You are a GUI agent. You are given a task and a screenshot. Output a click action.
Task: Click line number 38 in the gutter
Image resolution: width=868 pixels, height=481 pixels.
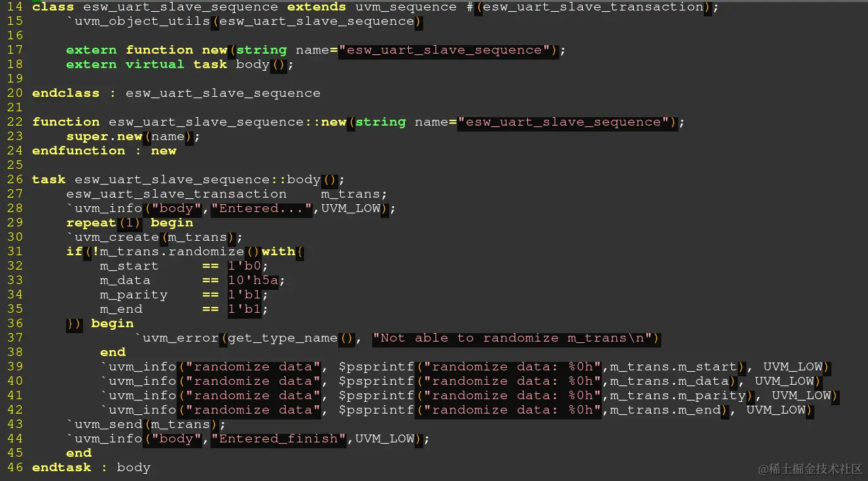(15, 352)
